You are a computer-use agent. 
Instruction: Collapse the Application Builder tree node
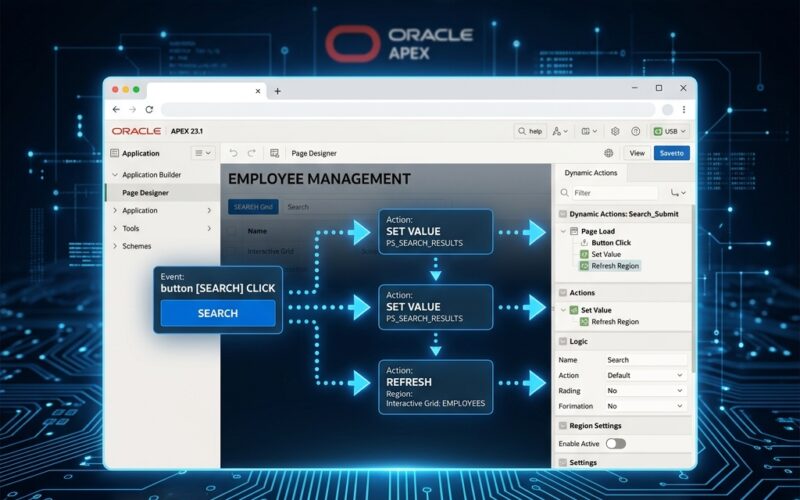click(115, 174)
